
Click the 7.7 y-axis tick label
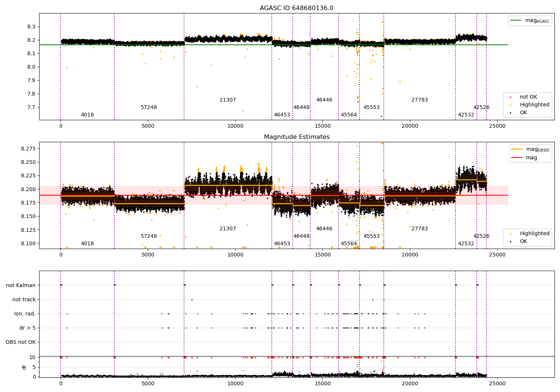[31, 108]
